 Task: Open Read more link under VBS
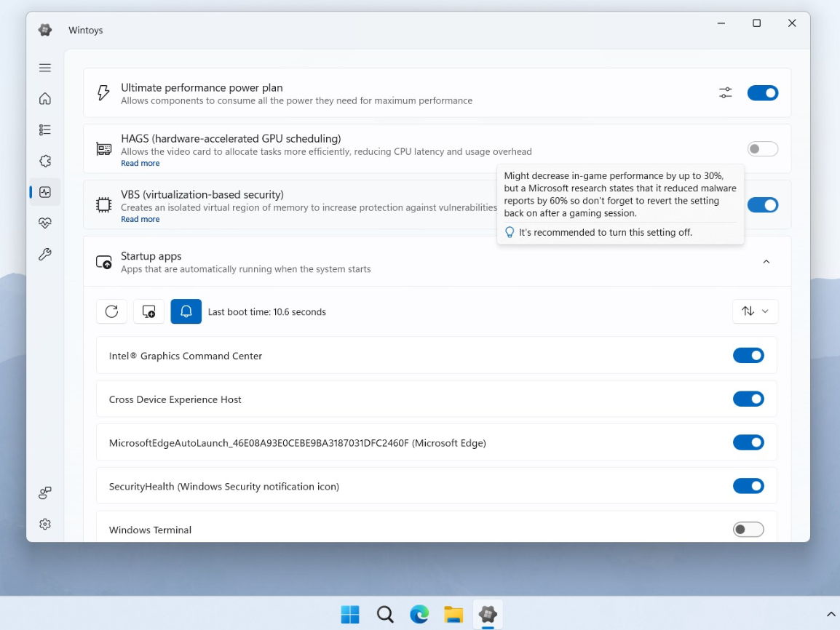[140, 220]
